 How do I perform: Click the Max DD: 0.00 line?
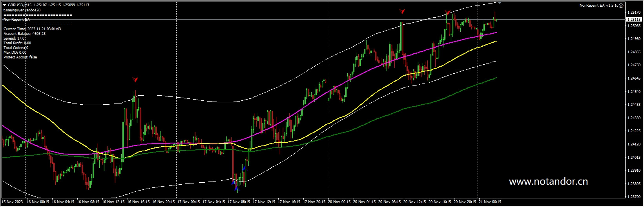pyautogui.click(x=15, y=53)
